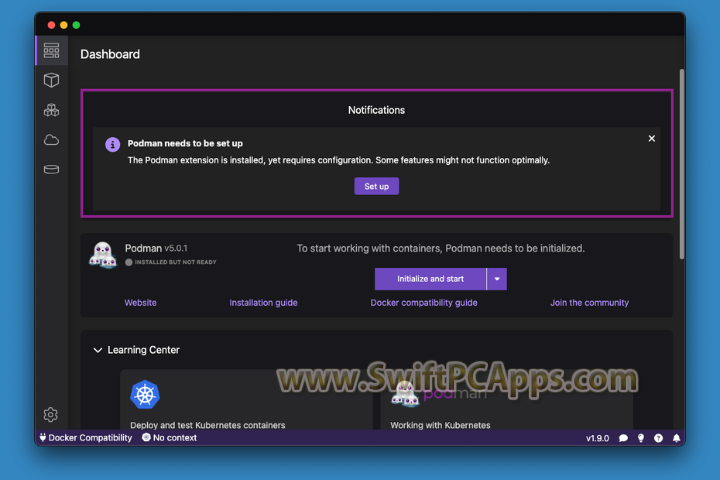
Task: Click the yellow macOS minimize button
Action: [64, 25]
